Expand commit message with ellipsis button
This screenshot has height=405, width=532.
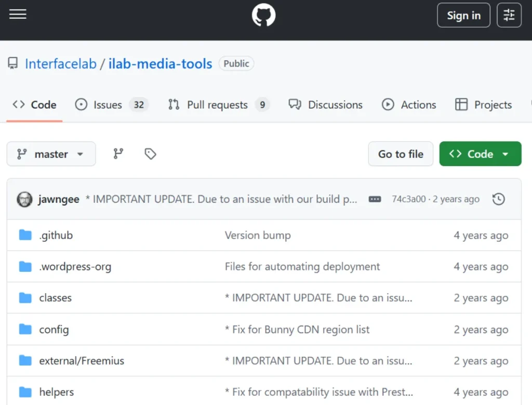375,199
